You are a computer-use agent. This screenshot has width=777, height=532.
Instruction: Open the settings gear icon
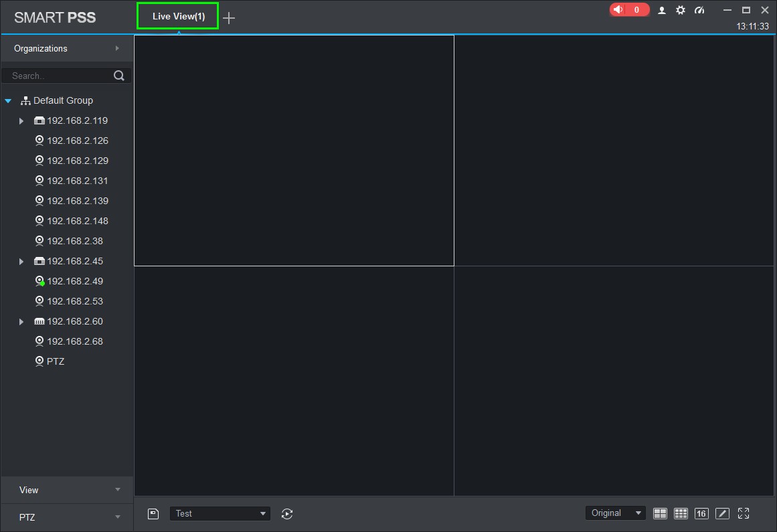tap(681, 11)
